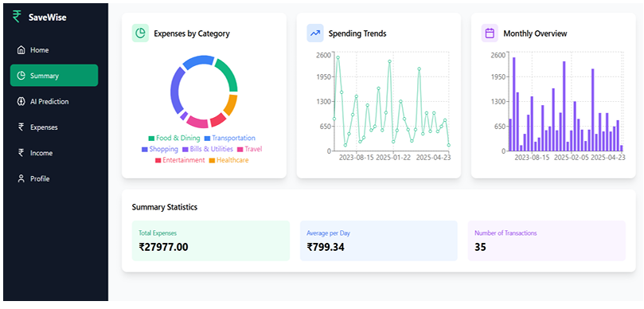Click the Food & Dining legend green swatch
This screenshot has width=644, height=309.
pos(151,139)
